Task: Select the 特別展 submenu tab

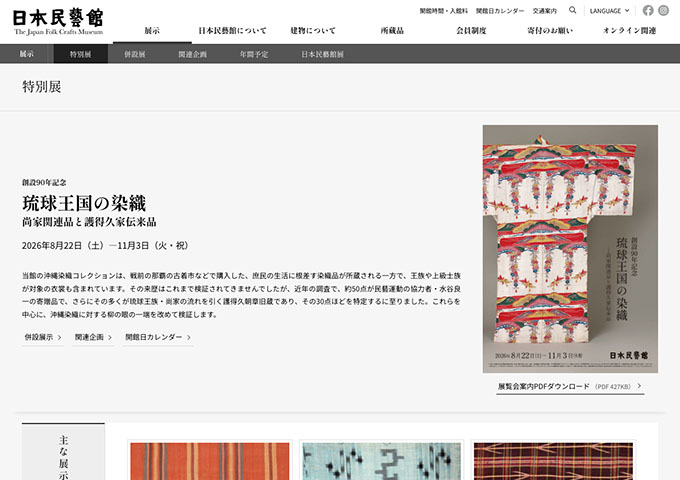Action: click(81, 54)
